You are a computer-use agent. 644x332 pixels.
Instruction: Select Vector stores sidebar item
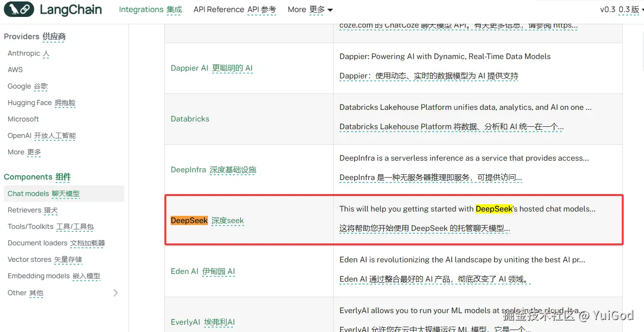point(44,259)
